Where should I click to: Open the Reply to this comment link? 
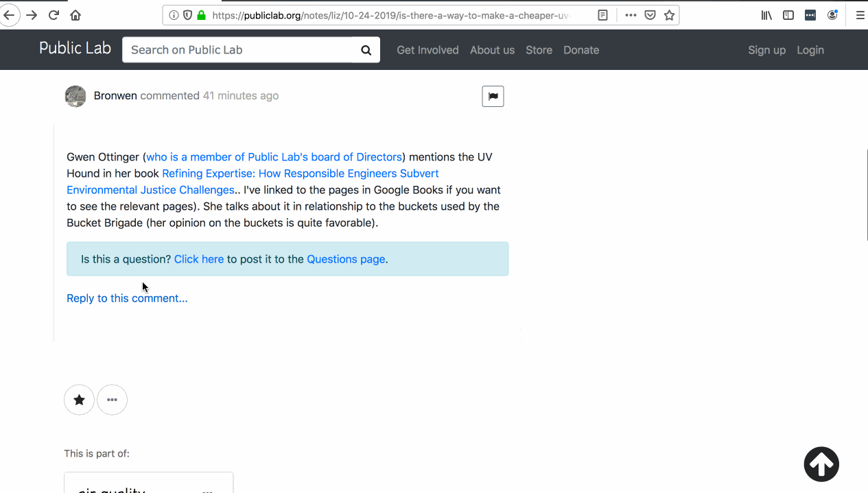(126, 298)
